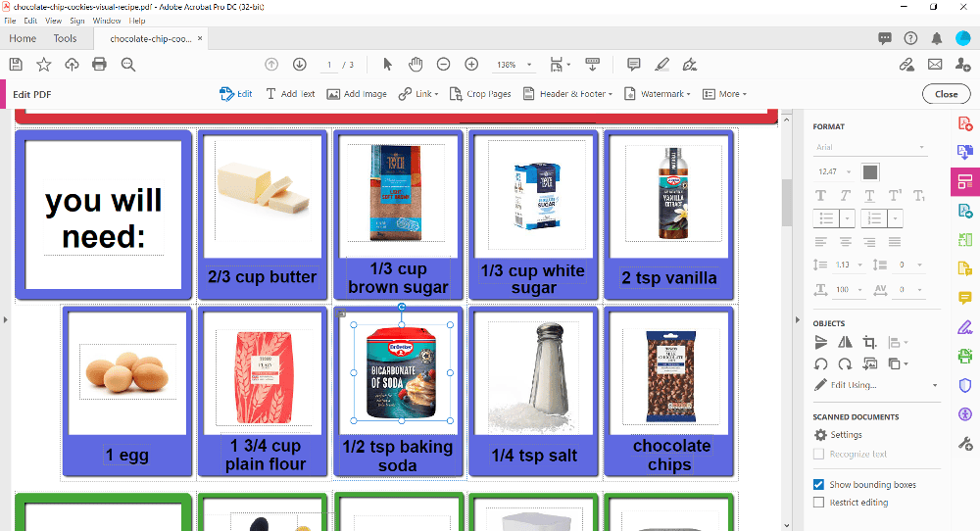The image size is (980, 531).
Task: Justify the text alignment
Action: (895, 242)
